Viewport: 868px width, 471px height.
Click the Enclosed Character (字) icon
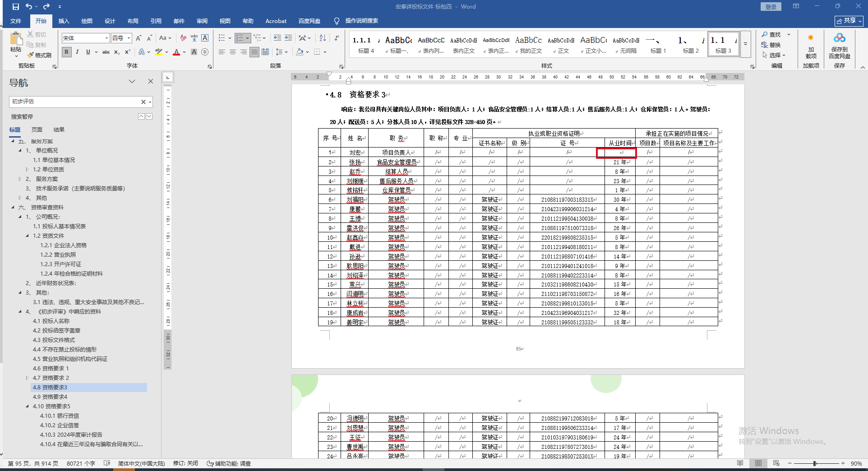click(205, 52)
